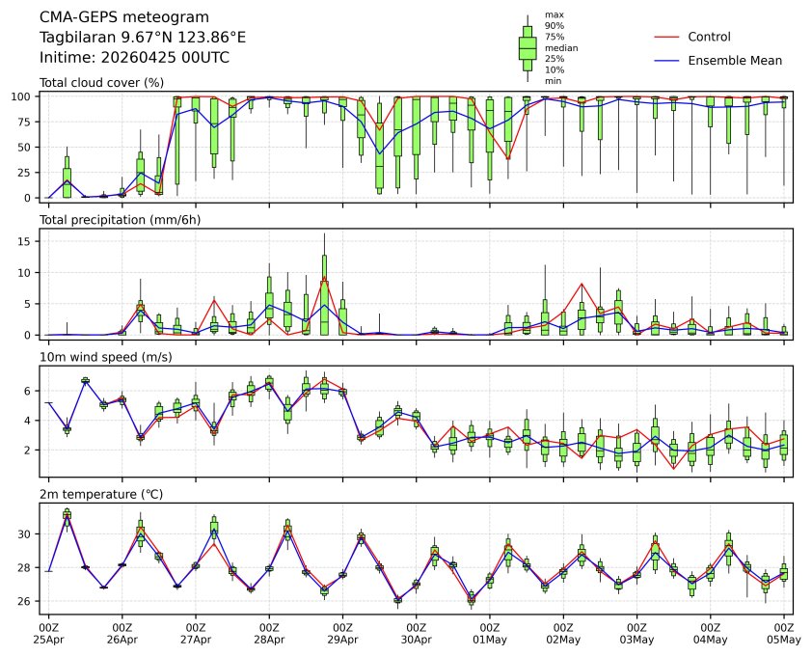Click the boxplot legend icon

tap(528, 48)
